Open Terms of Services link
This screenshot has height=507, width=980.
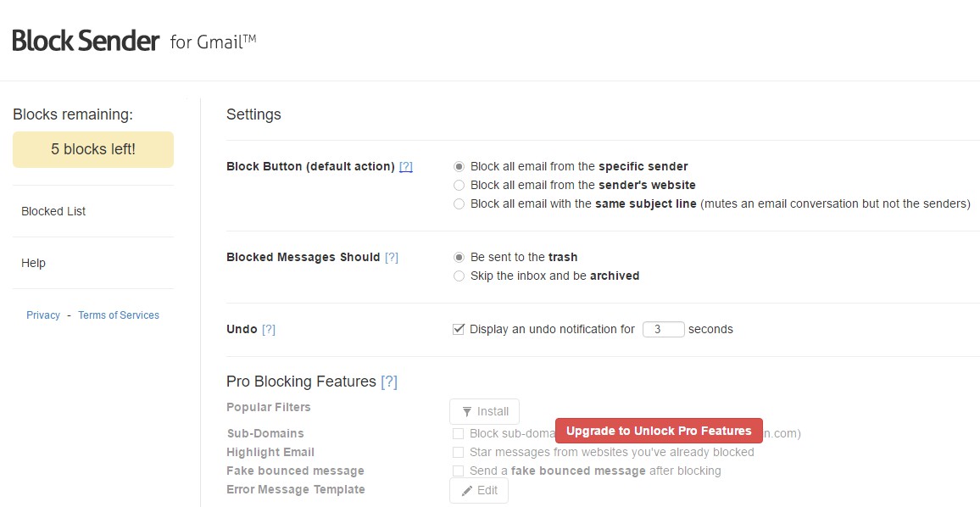coord(119,315)
